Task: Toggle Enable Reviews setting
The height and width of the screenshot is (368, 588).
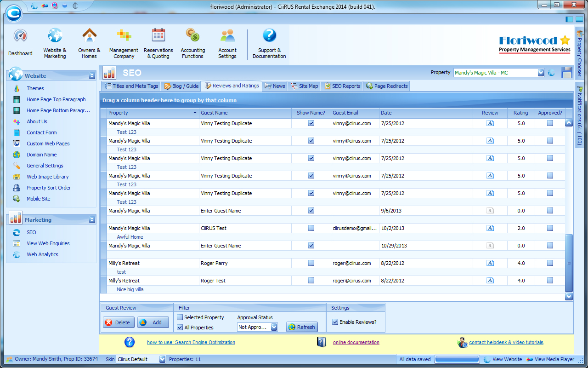Action: pos(335,322)
